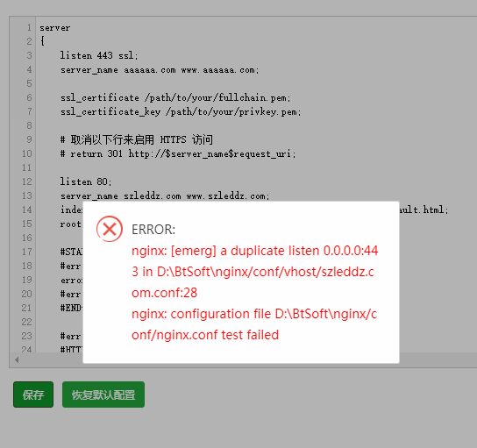Screen dimensions: 477x448
Task: Place cursor on 'listen 80;' line
Action: click(86, 181)
